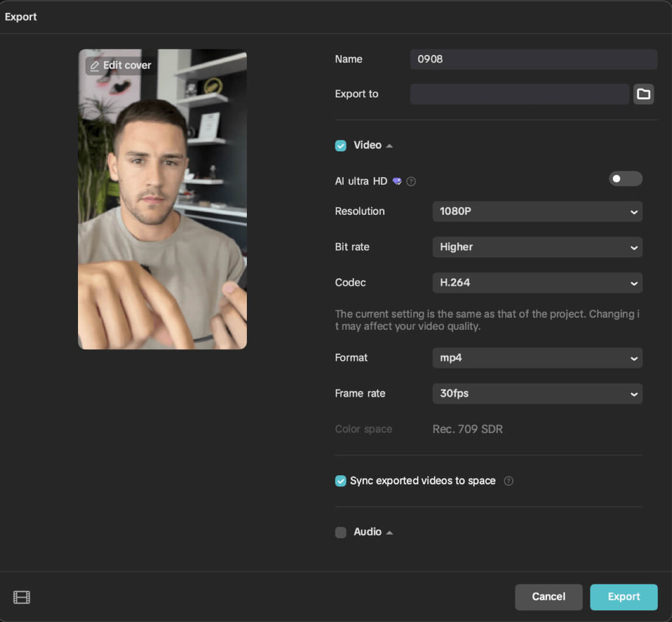Click the AI ultra HD pro diamond icon

[397, 181]
